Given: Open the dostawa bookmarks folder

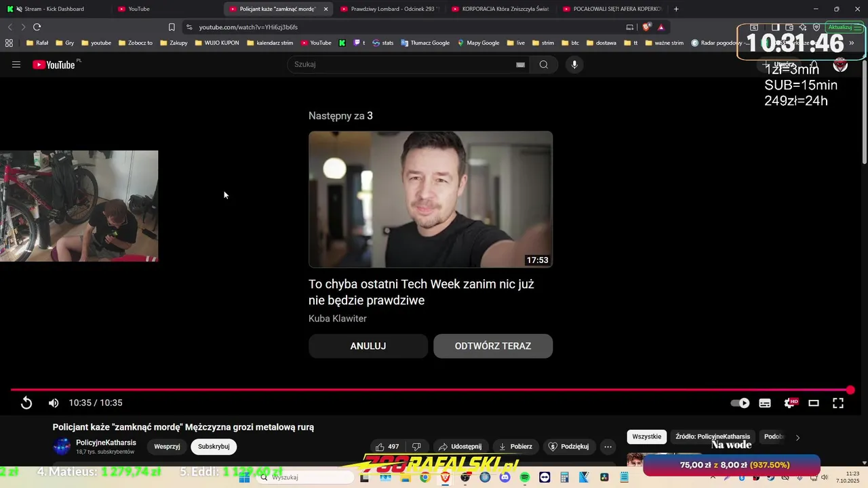Looking at the screenshot, I should tap(601, 43).
